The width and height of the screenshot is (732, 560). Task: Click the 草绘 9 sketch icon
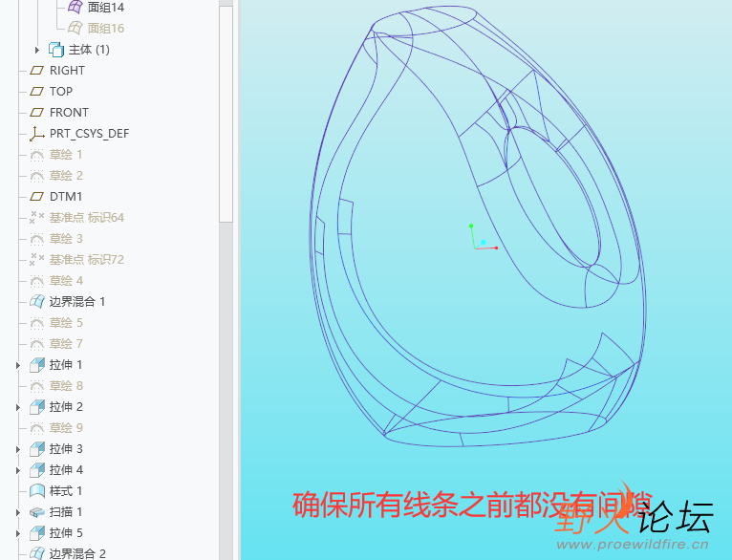37,428
